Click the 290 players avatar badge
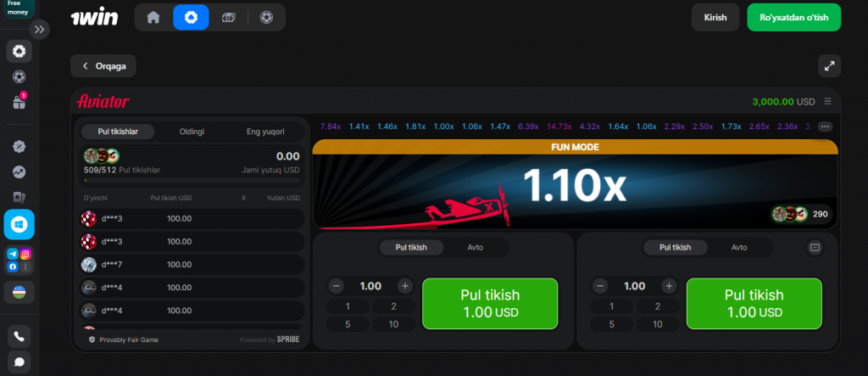 click(802, 214)
